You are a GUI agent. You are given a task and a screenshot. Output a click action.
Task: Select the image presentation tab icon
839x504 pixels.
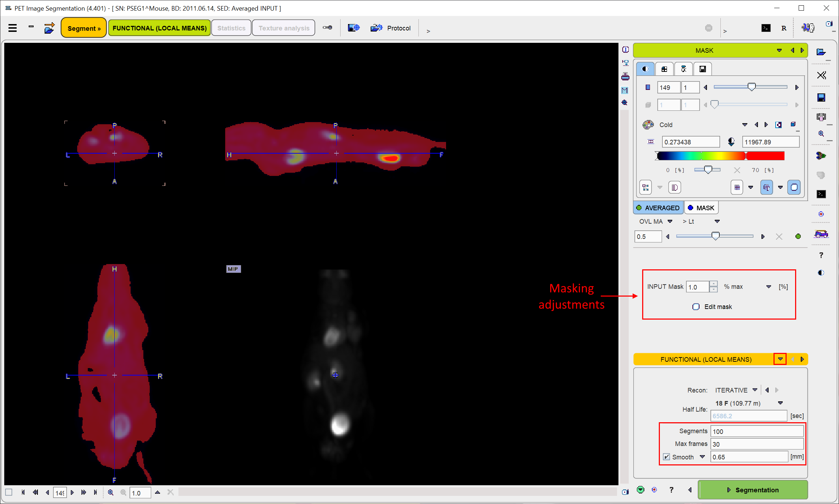(645, 69)
